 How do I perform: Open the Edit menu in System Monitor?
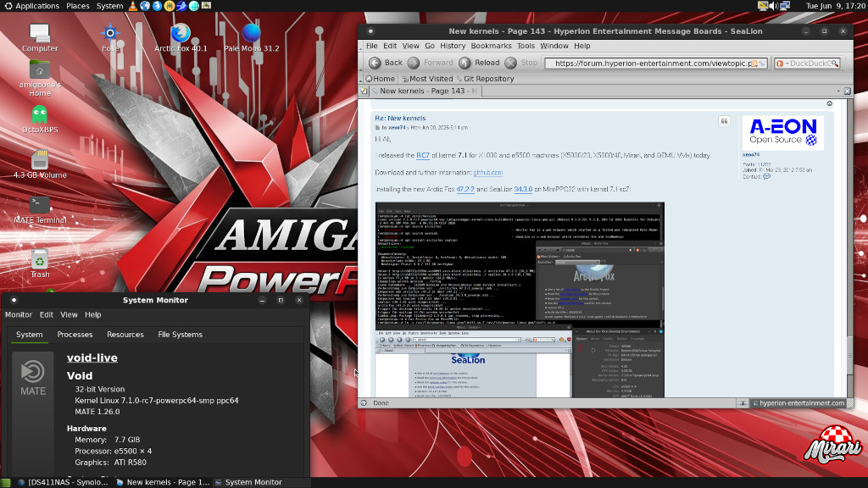point(46,315)
